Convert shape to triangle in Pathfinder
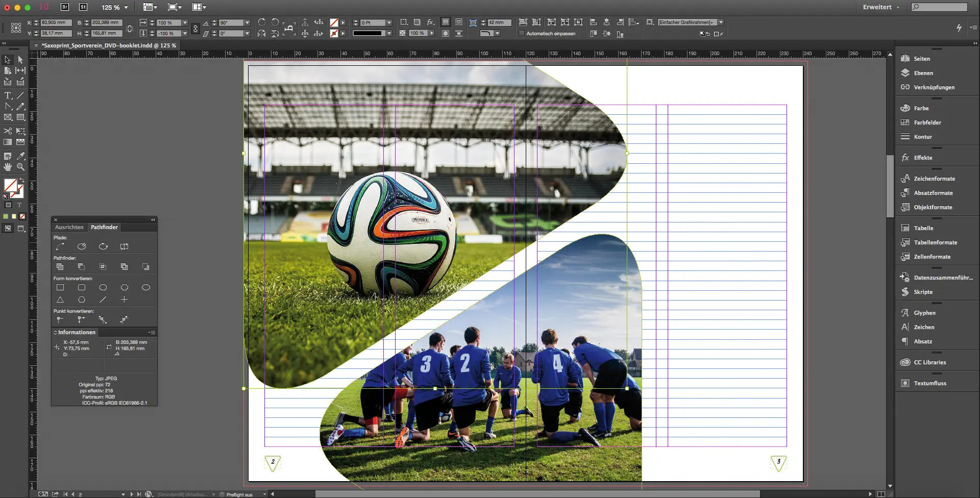The width and height of the screenshot is (980, 498). coord(60,300)
